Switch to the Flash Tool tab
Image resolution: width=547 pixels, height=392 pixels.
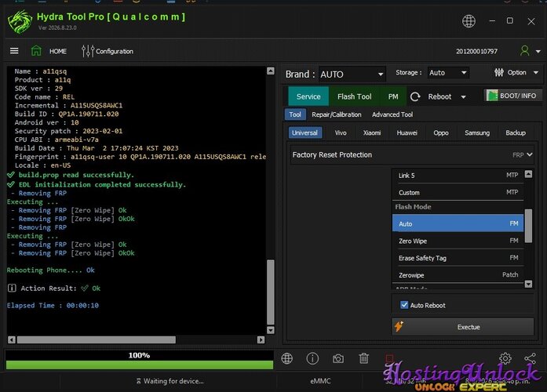click(354, 96)
